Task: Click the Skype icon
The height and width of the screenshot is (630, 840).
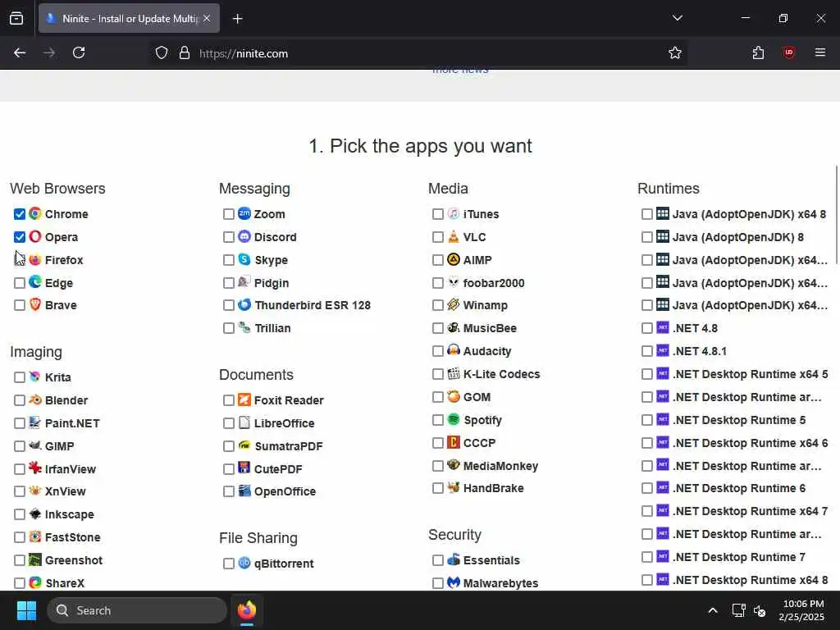Action: [244, 259]
